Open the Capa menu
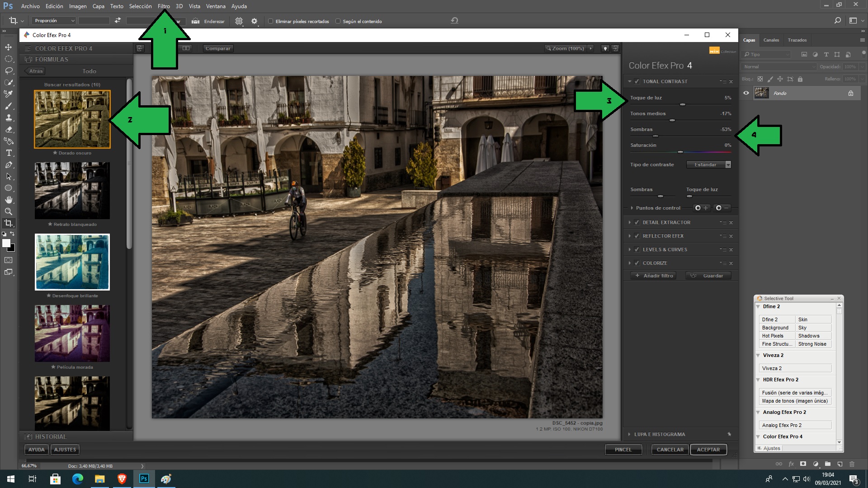This screenshot has width=868, height=488. (x=98, y=6)
